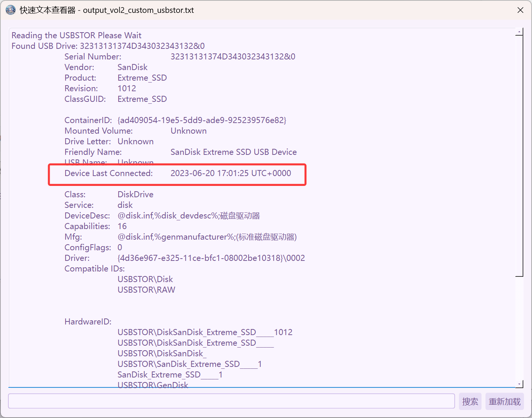
Task: Click the ConfigFlags value 0
Action: (120, 247)
